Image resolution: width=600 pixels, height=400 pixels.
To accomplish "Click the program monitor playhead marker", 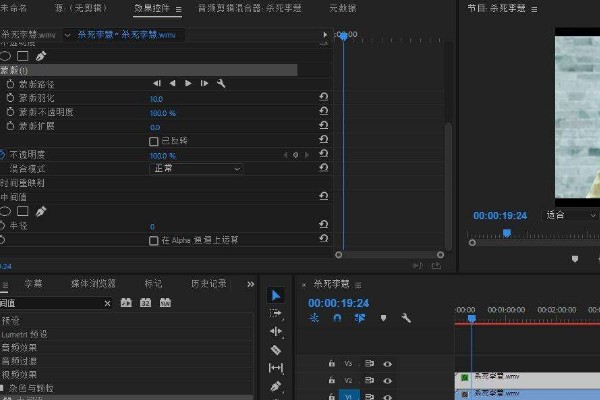I will [x=506, y=233].
